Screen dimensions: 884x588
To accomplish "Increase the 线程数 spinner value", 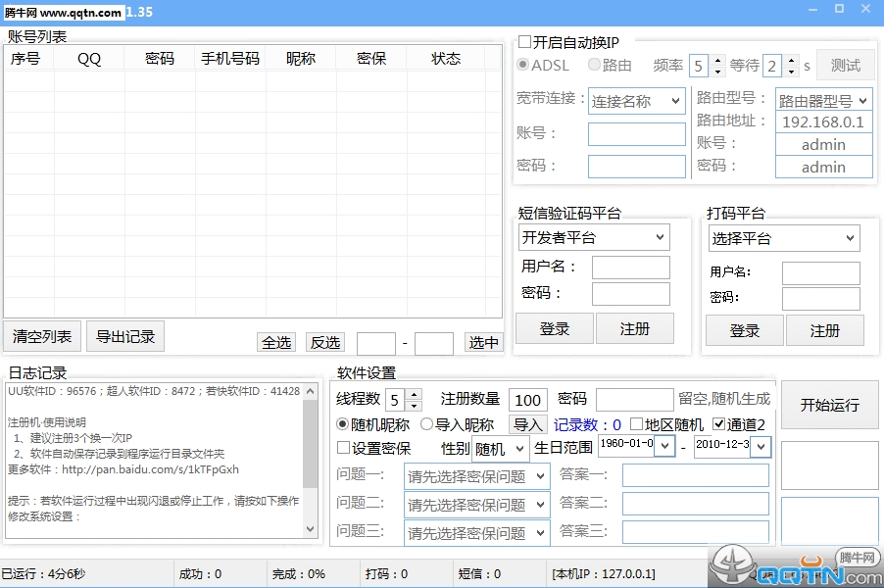I will tap(413, 394).
